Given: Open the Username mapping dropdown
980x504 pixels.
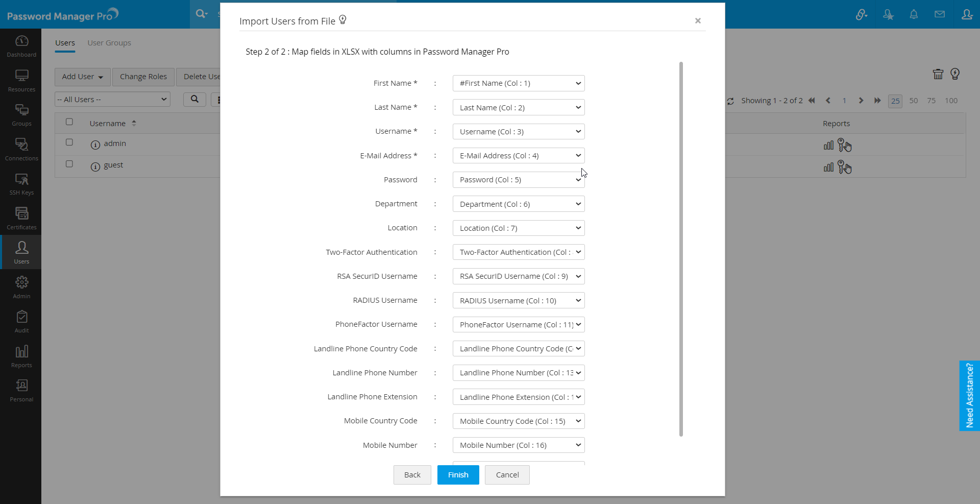Looking at the screenshot, I should coord(519,131).
